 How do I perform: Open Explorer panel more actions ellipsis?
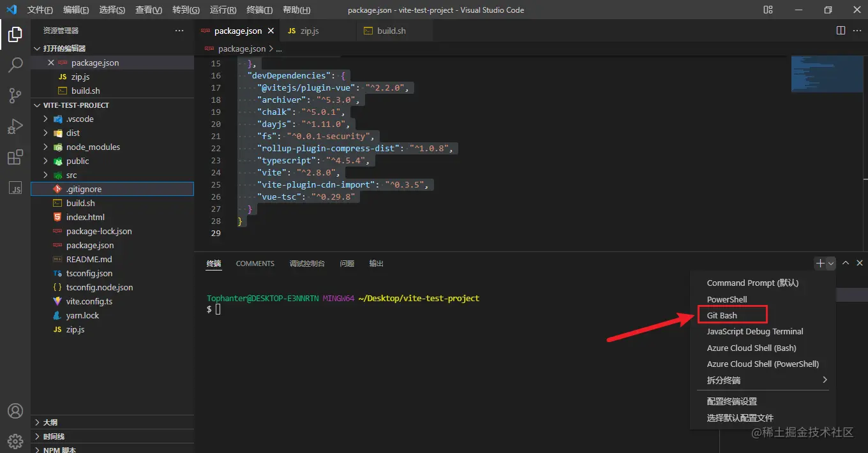[x=179, y=31]
